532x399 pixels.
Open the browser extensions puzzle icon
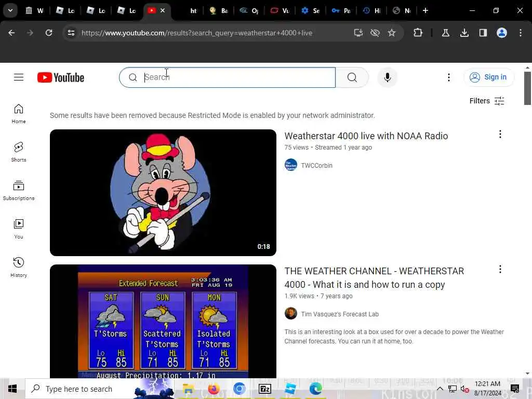(418, 33)
